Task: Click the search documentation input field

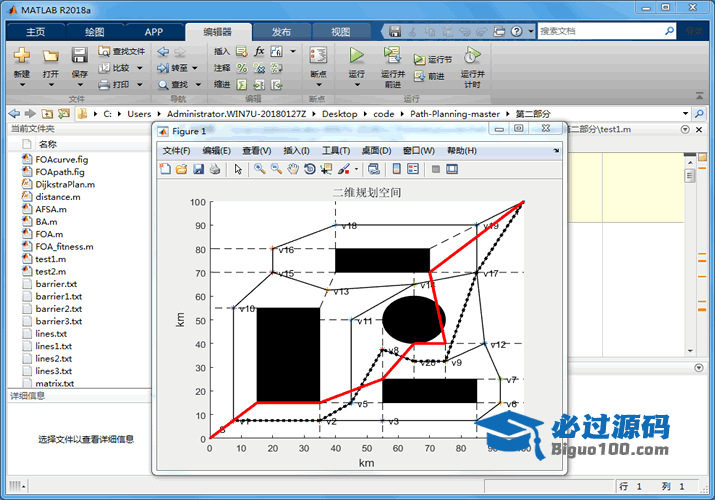Action: [x=601, y=31]
